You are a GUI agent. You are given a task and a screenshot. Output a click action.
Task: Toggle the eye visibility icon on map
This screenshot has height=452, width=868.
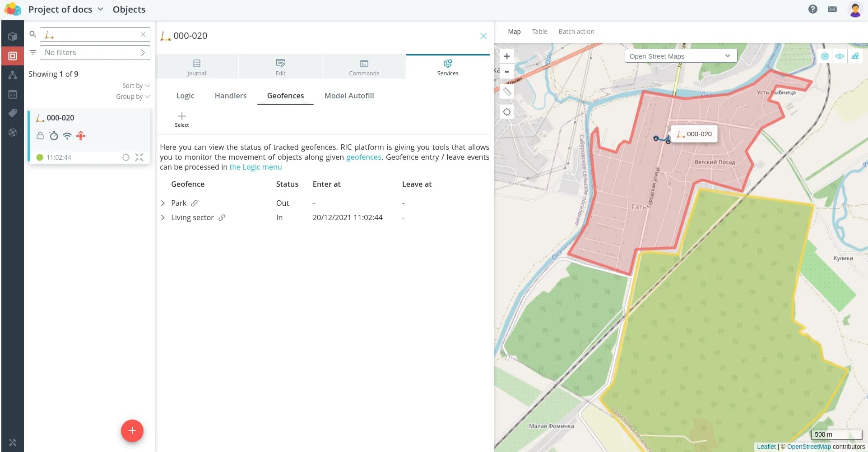(x=840, y=56)
